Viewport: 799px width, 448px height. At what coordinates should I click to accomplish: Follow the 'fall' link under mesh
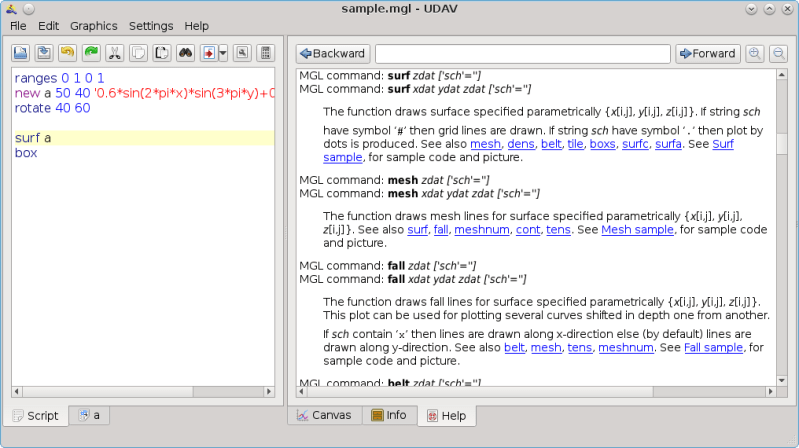pos(441,230)
